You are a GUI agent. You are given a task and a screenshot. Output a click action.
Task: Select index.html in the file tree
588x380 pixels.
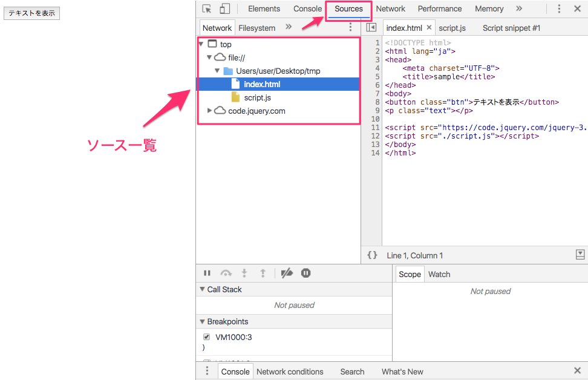tap(279, 84)
